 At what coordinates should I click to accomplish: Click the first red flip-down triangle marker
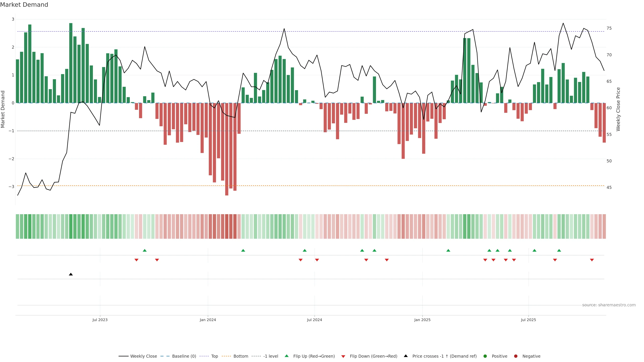pos(137,260)
